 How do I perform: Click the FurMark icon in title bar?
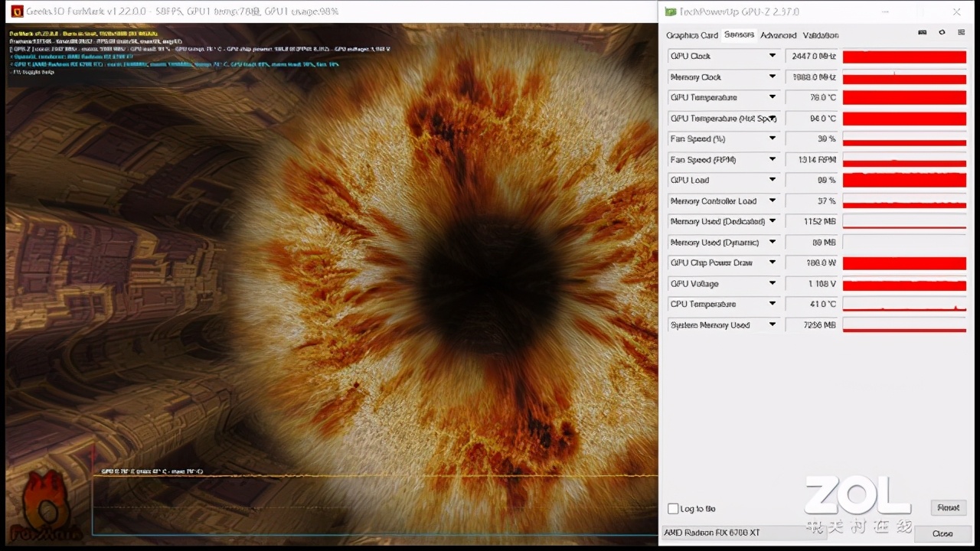pos(17,11)
